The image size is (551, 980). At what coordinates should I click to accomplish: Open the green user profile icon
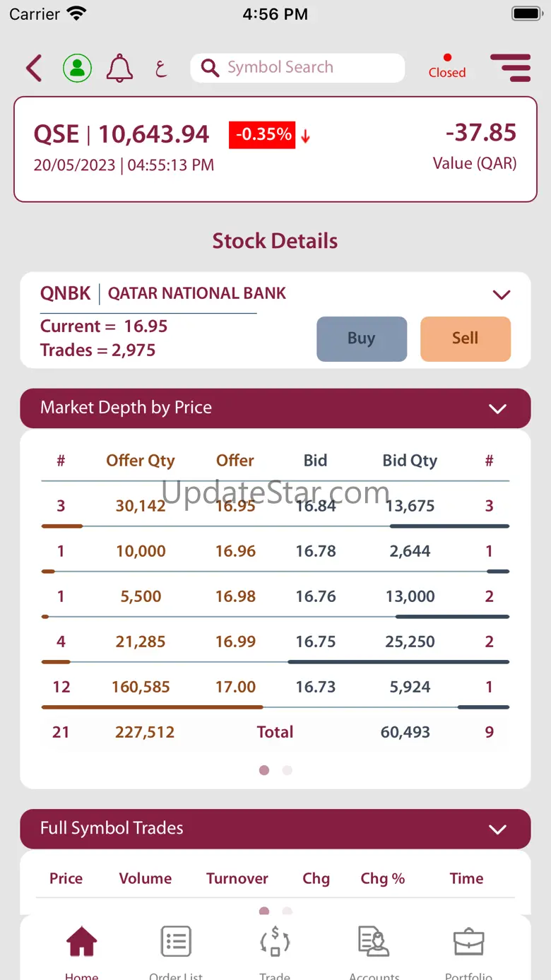[x=77, y=69]
